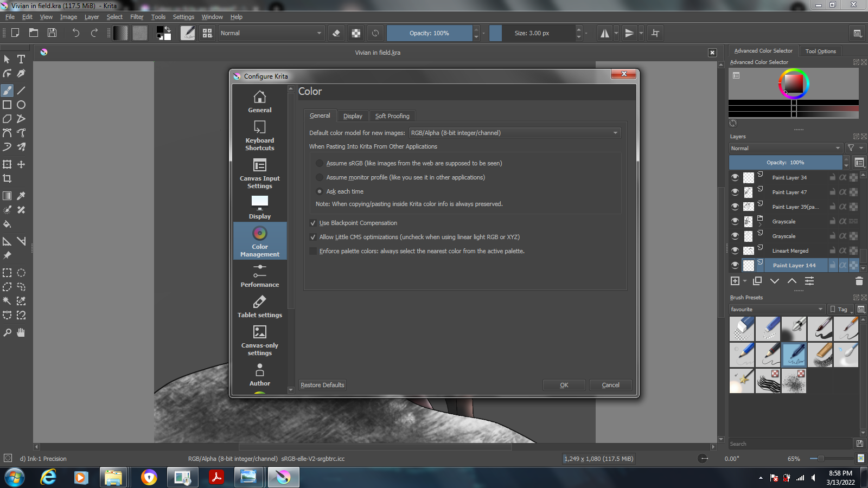Open the Settings menu
868x488 pixels.
(183, 17)
